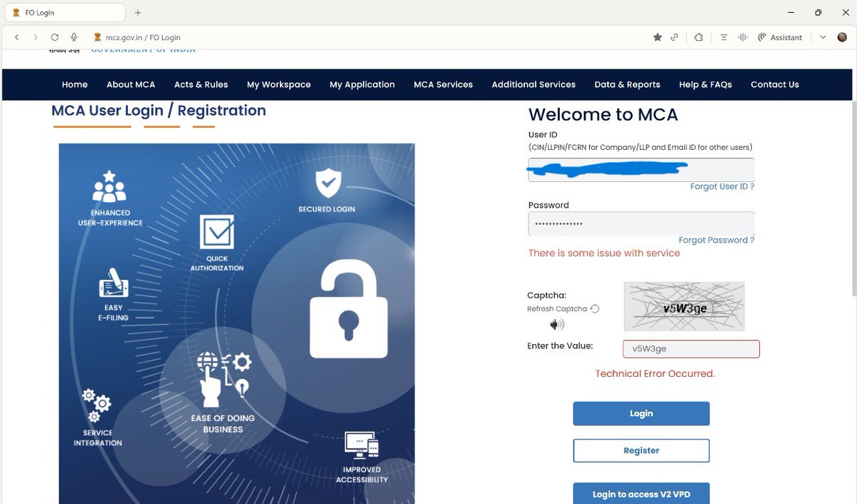Click Login to access V2 VPD button

tap(641, 494)
